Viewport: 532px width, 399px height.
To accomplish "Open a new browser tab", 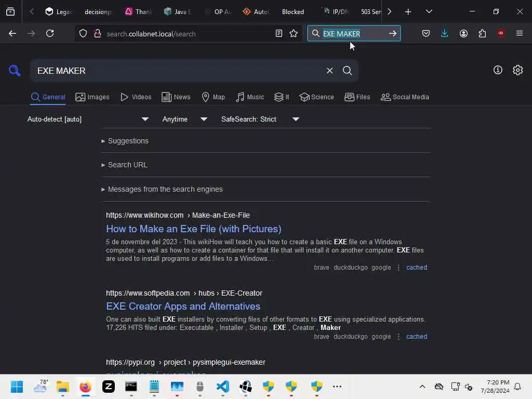I will (x=408, y=12).
